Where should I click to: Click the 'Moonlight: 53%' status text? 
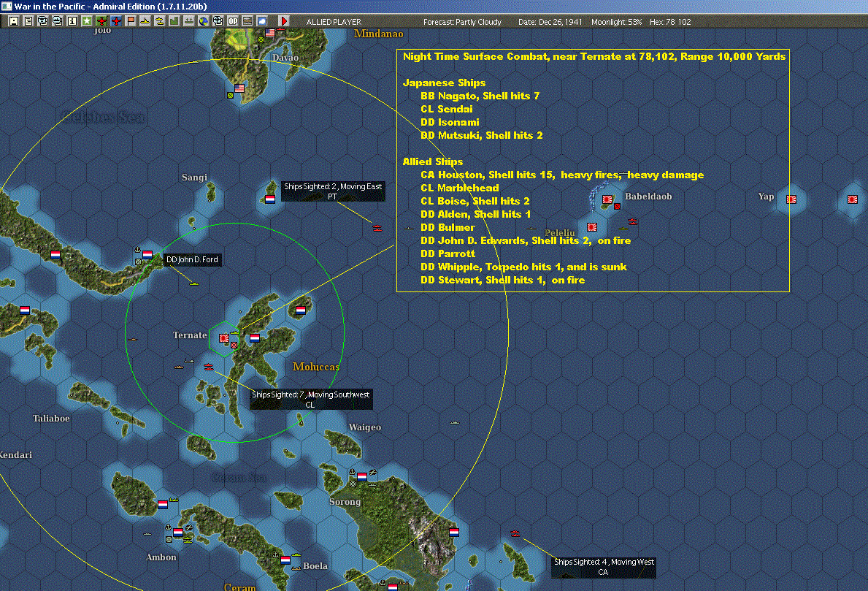click(x=616, y=22)
